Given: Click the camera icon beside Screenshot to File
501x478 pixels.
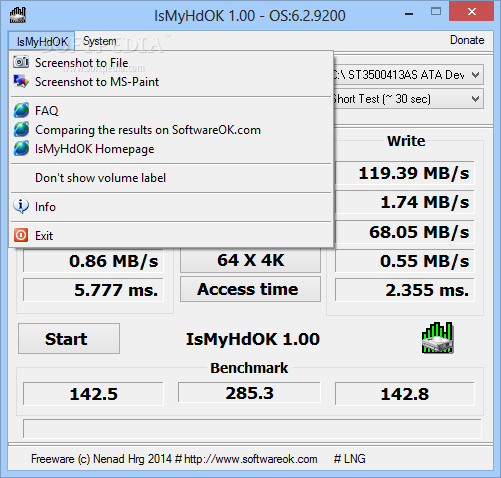Looking at the screenshot, I should (21, 62).
